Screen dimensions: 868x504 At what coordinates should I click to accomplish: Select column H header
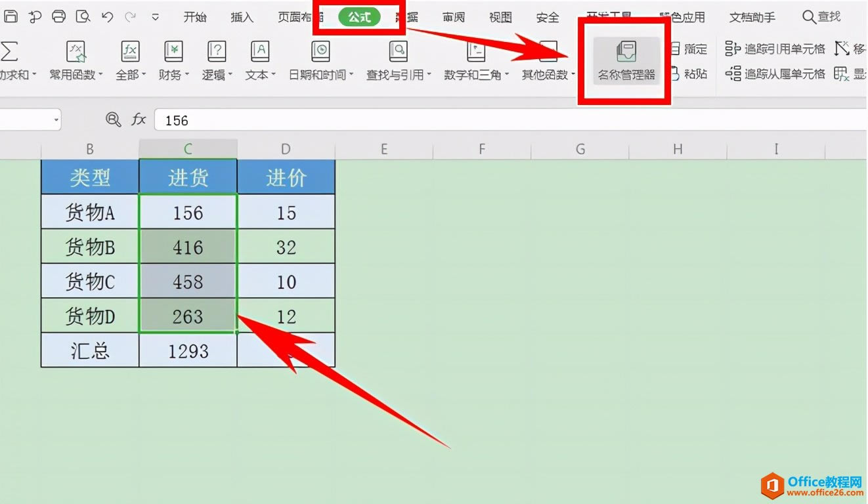click(x=678, y=149)
